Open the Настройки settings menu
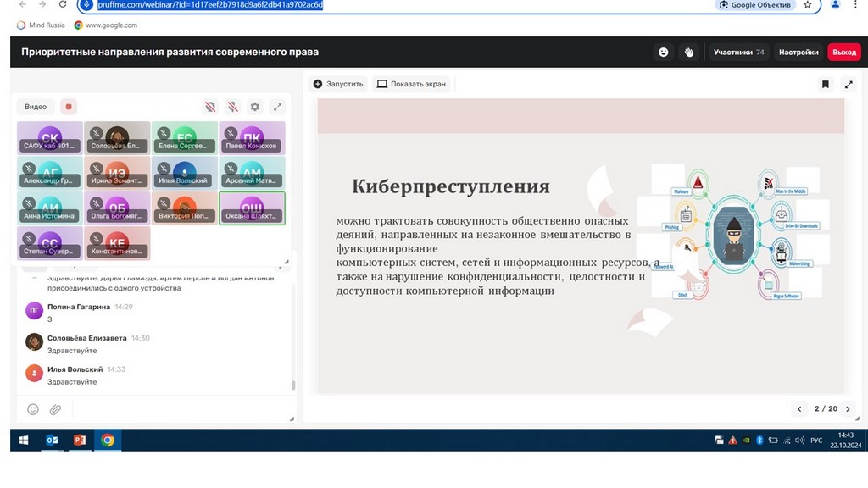 click(798, 52)
